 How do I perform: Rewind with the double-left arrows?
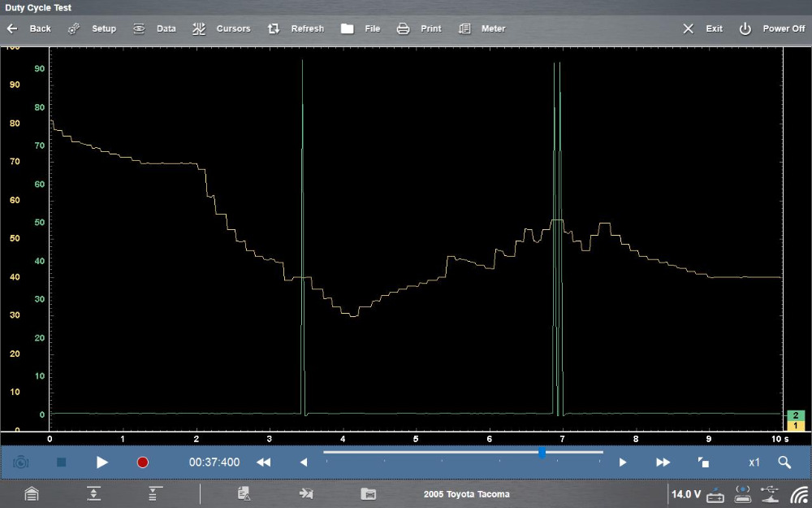(x=263, y=462)
